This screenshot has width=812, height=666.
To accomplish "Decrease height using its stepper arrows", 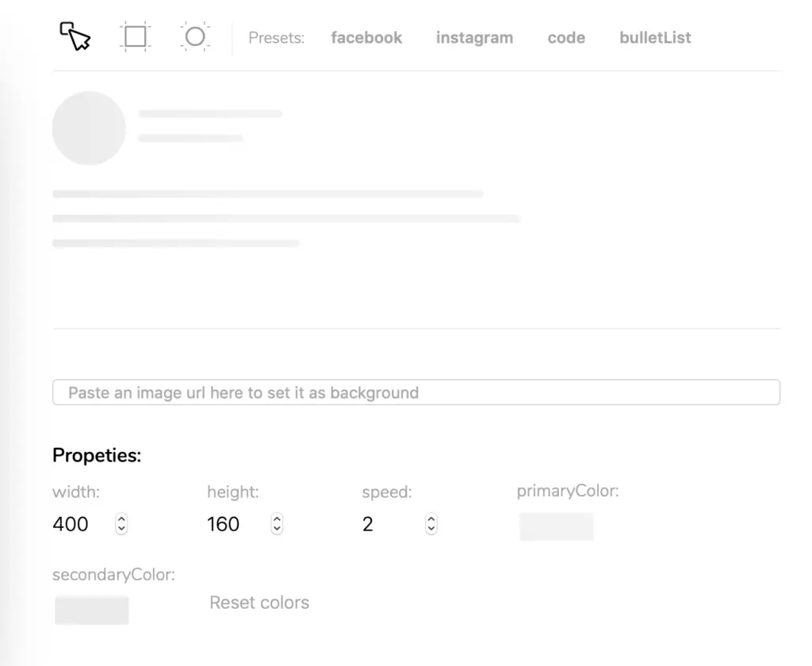I will (276, 527).
